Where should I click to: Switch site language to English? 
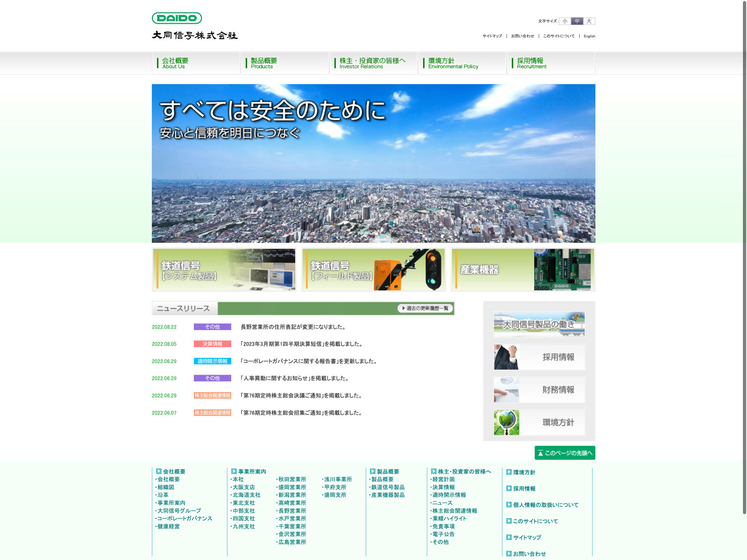(589, 36)
